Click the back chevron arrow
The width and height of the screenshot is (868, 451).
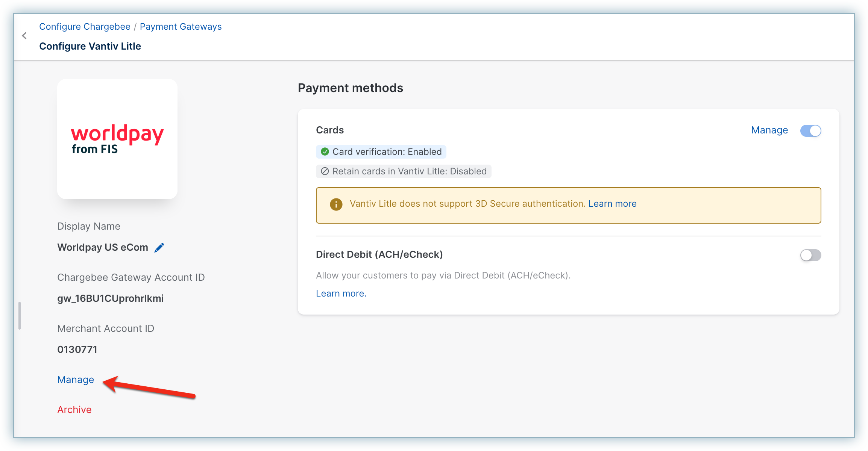point(24,36)
